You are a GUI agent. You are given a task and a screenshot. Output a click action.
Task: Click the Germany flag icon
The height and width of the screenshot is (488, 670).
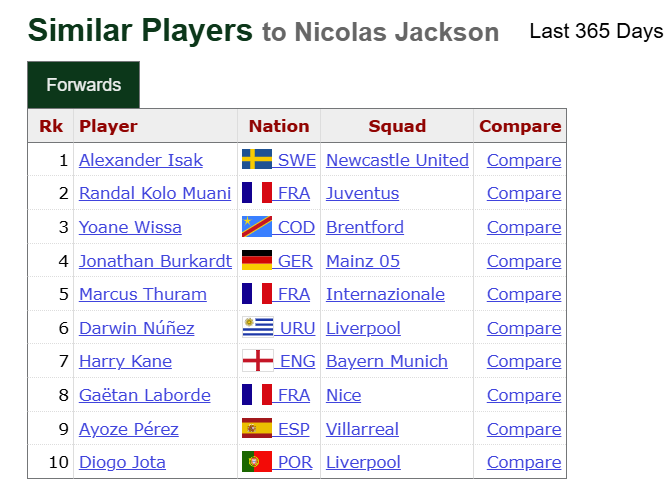click(x=257, y=261)
